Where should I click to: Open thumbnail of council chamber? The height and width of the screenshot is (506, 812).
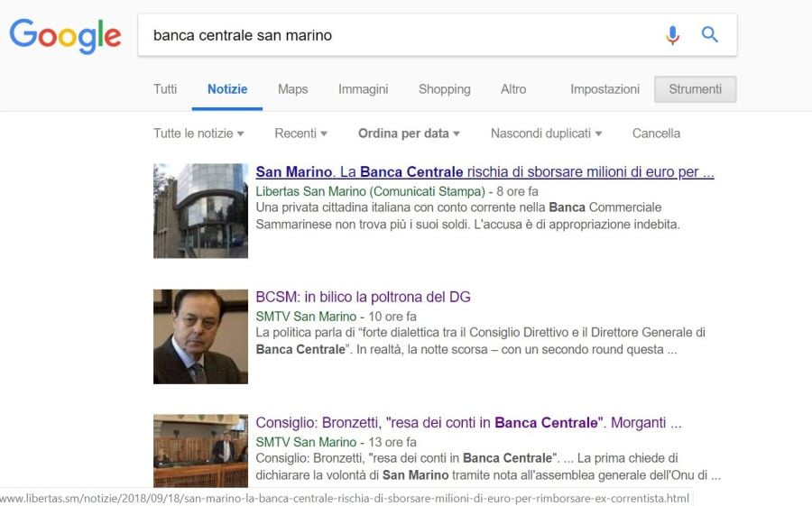(x=200, y=451)
